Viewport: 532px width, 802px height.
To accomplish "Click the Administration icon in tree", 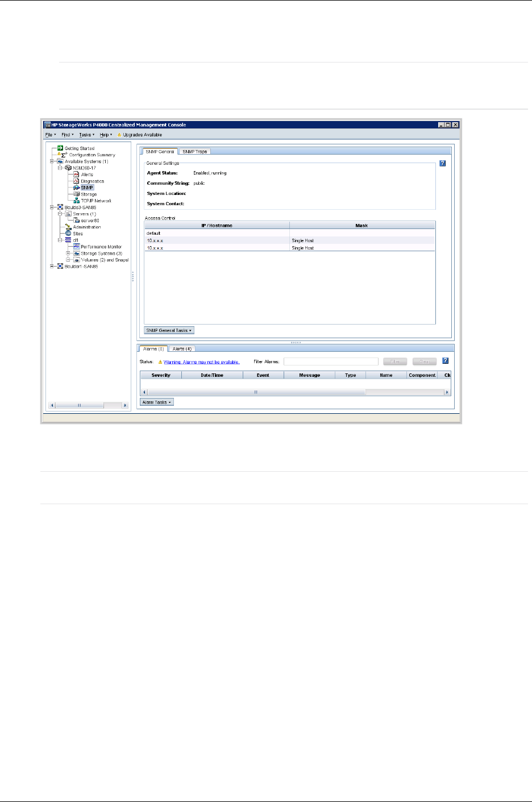I will (68, 227).
